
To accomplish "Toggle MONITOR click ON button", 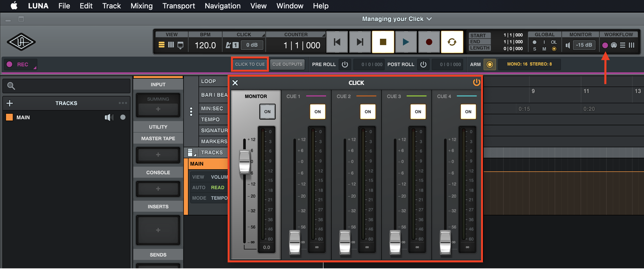I will point(267,112).
